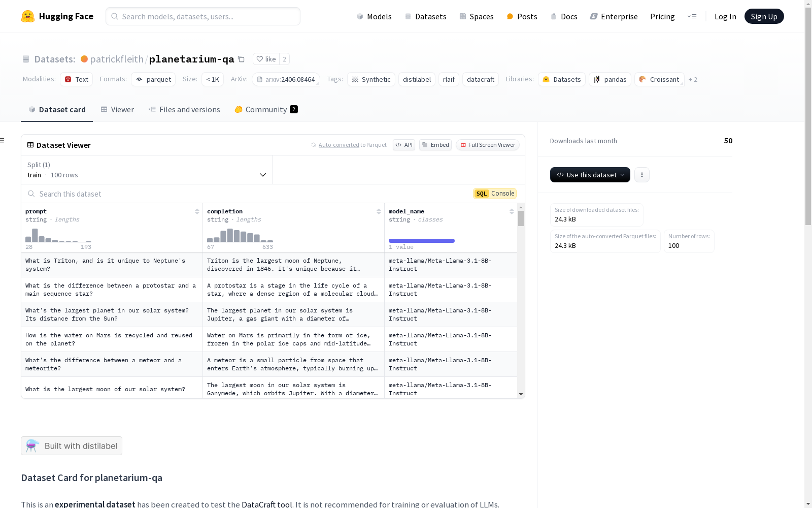
Task: Open the Community tab
Action: coord(266,110)
